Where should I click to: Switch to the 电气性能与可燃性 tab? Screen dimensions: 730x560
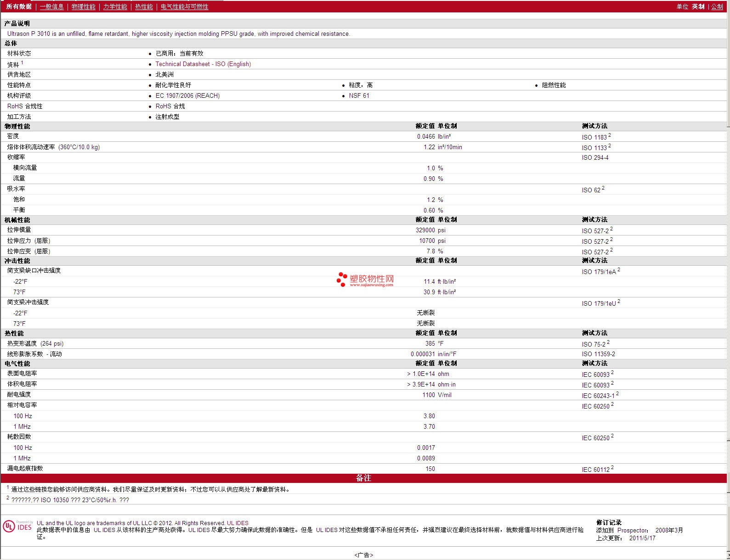[x=185, y=6]
